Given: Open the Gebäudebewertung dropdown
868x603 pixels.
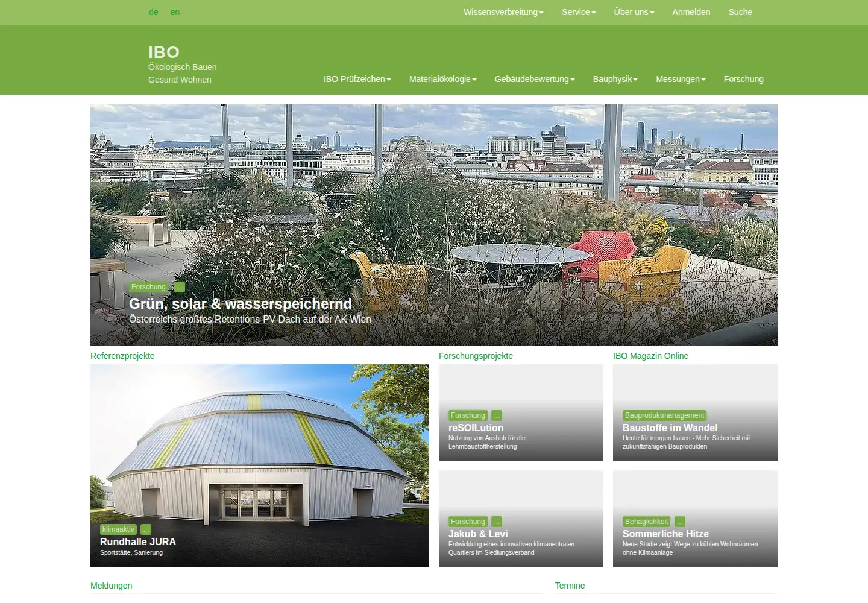Looking at the screenshot, I should [535, 79].
